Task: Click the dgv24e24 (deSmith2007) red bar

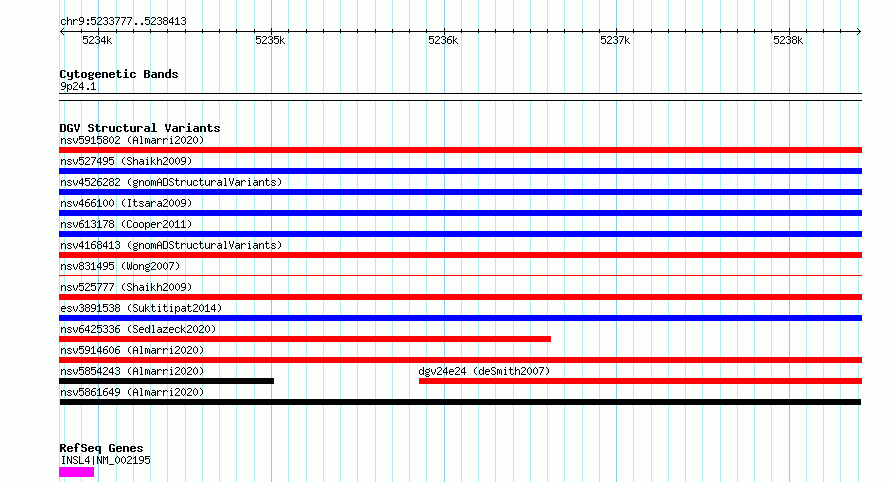Action: (640, 381)
